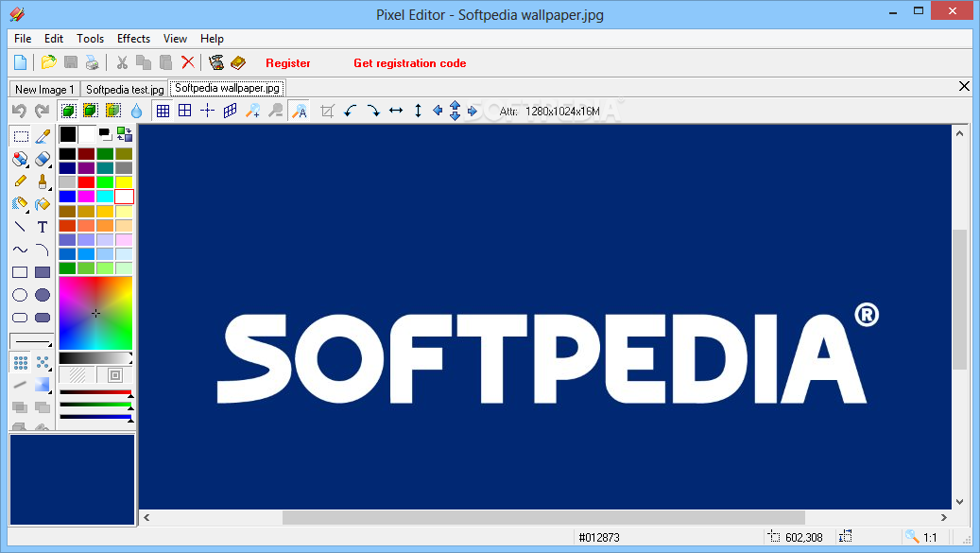Select the paint brush tool
This screenshot has height=553, width=980.
tap(43, 181)
